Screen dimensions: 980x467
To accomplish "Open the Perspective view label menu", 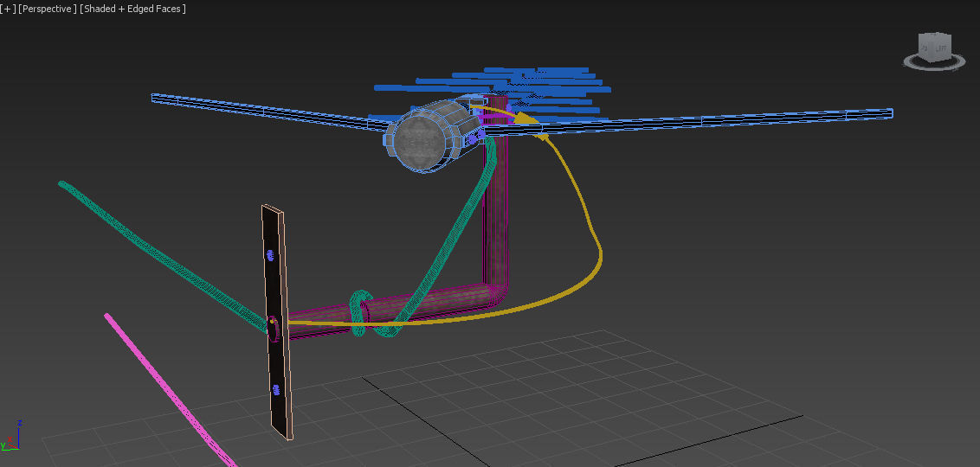I will [48, 9].
